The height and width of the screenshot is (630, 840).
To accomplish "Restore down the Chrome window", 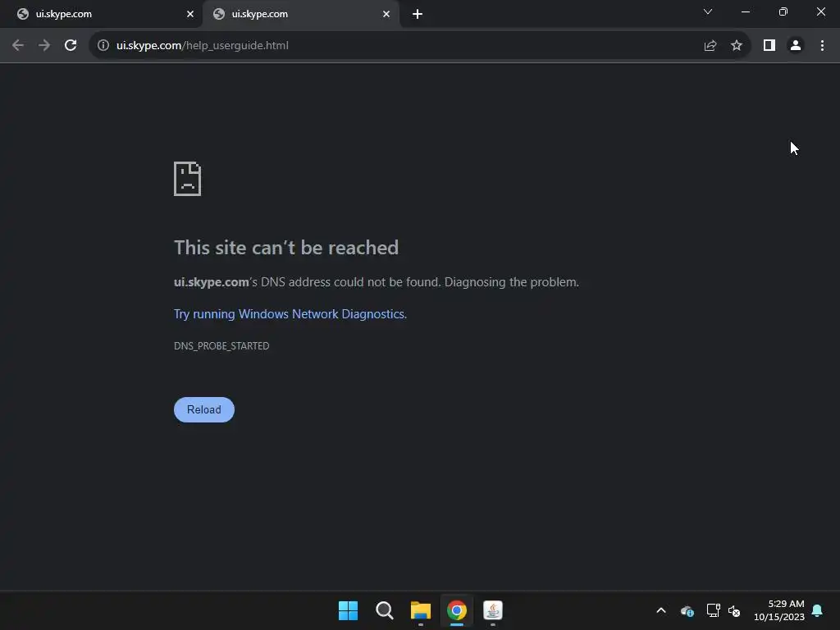I will click(783, 11).
